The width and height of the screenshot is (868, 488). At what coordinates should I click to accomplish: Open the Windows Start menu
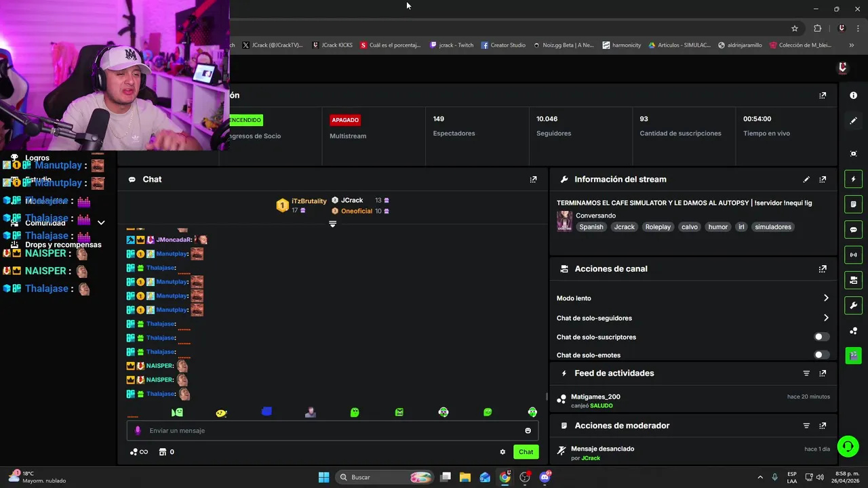pos(323,477)
